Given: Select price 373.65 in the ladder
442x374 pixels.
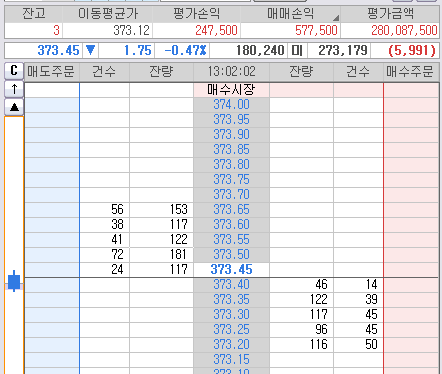Looking at the screenshot, I should pyautogui.click(x=231, y=210).
